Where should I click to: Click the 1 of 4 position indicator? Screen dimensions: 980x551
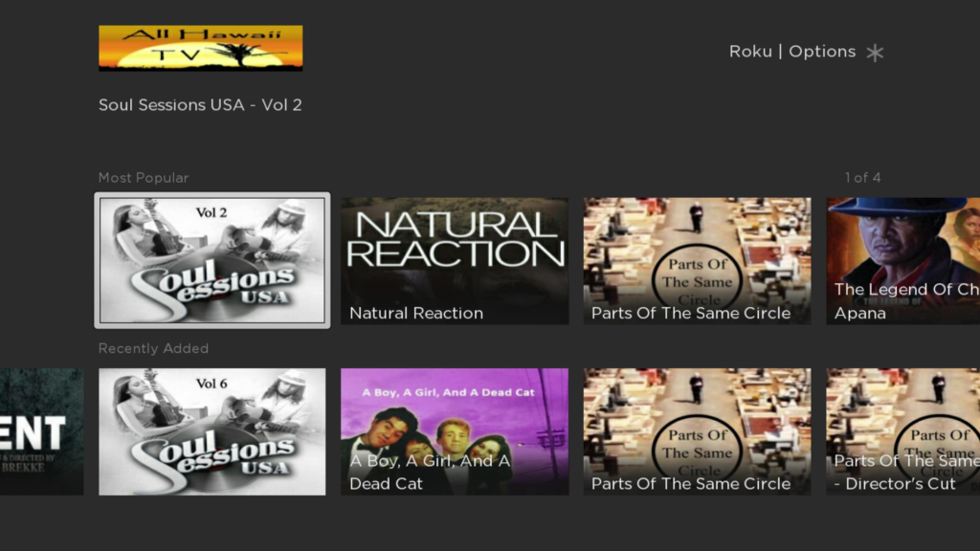click(x=862, y=178)
